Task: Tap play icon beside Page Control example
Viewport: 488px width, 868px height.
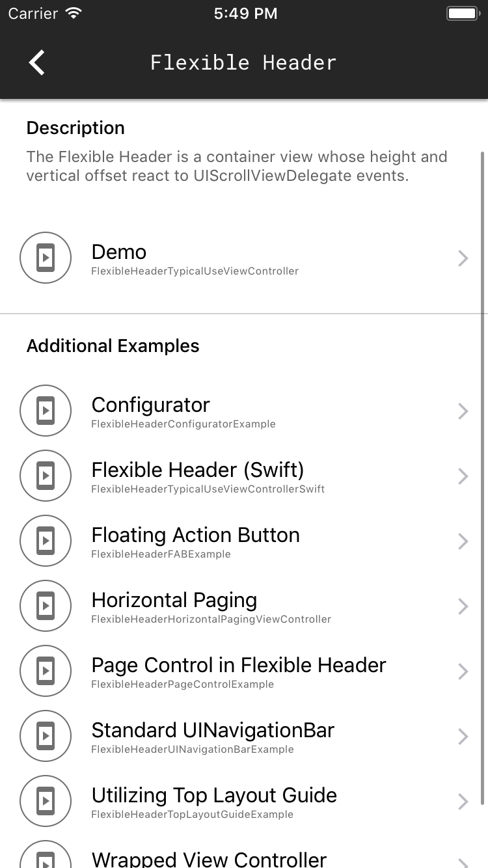Action: (46, 671)
